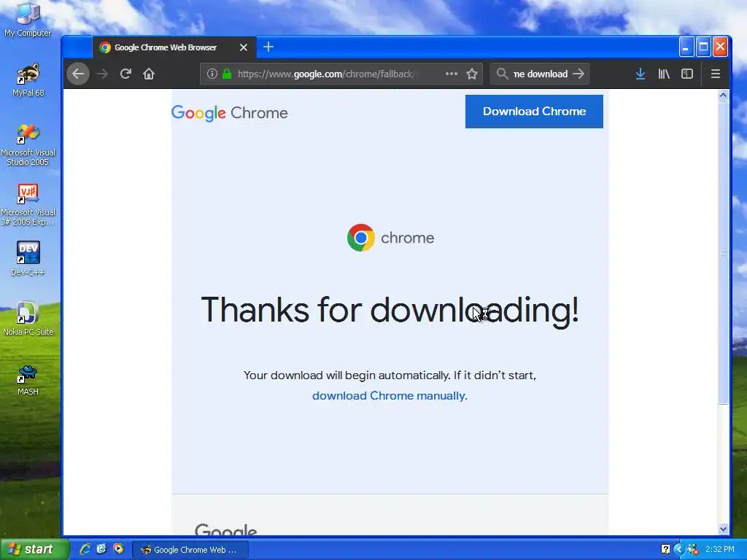The width and height of the screenshot is (747, 560).
Task: Open the Windows start menu
Action: click(x=34, y=549)
